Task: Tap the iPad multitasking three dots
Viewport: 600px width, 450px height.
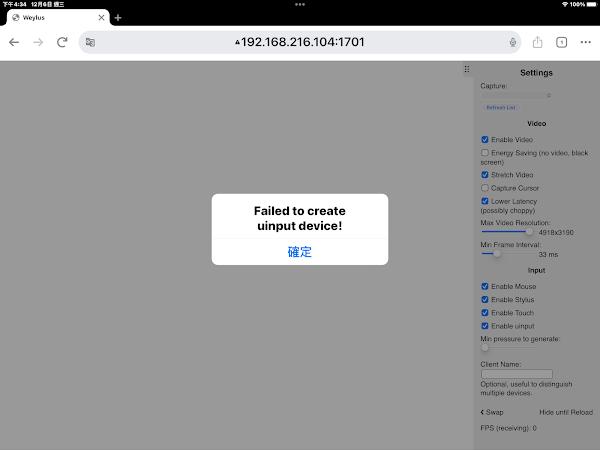Action: 300,5
